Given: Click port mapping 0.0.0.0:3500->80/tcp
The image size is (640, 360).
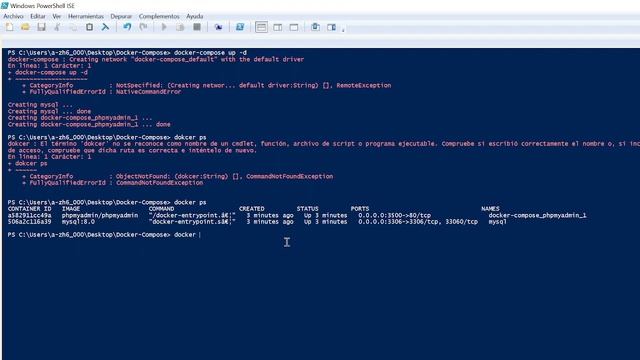Looking at the screenshot, I should coord(394,215).
